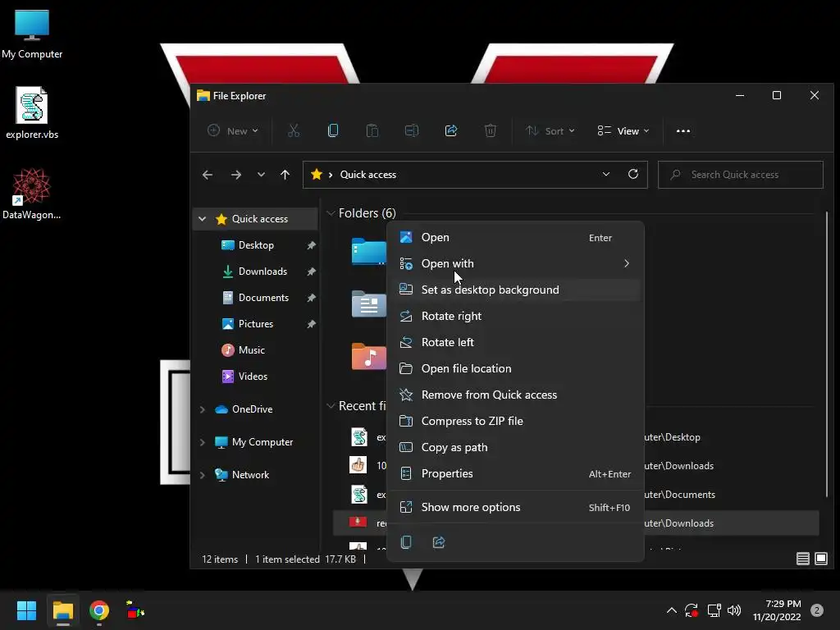Go back using the left arrow
The image size is (840, 630).
pyautogui.click(x=208, y=175)
